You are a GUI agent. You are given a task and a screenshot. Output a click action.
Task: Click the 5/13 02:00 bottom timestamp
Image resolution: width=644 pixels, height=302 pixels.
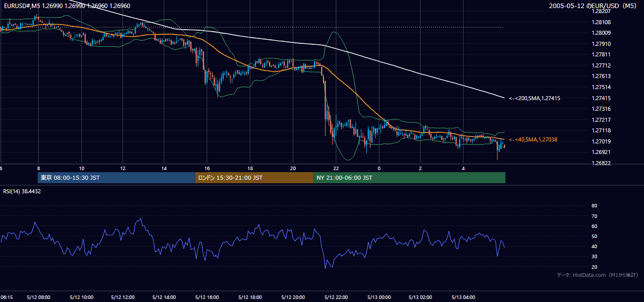(420, 297)
